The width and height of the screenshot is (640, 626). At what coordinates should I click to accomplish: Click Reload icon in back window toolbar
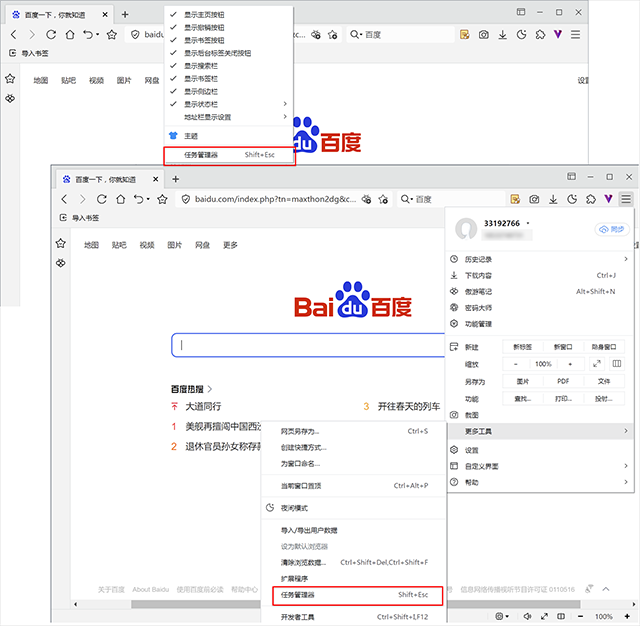51,35
